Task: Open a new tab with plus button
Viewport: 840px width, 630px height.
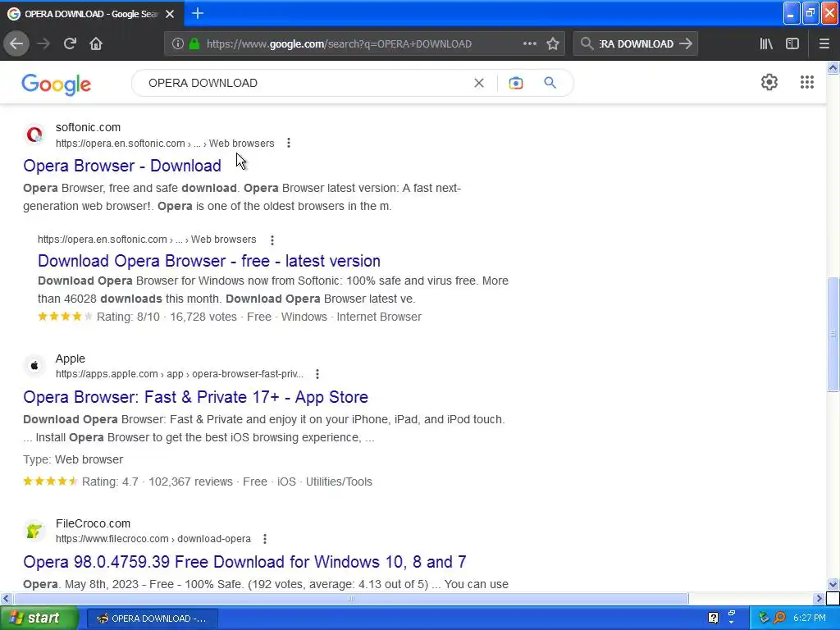Action: pyautogui.click(x=197, y=13)
